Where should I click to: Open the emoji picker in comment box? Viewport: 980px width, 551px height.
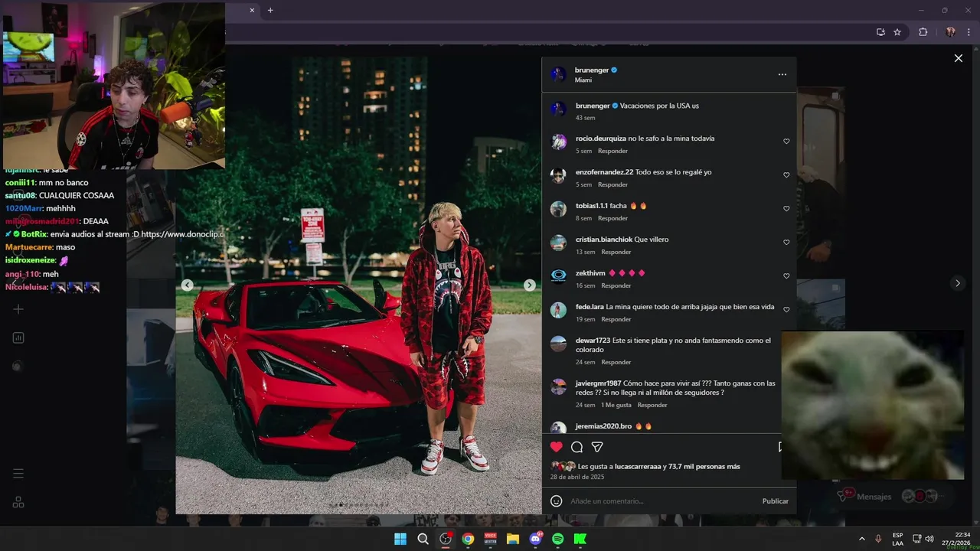[557, 501]
